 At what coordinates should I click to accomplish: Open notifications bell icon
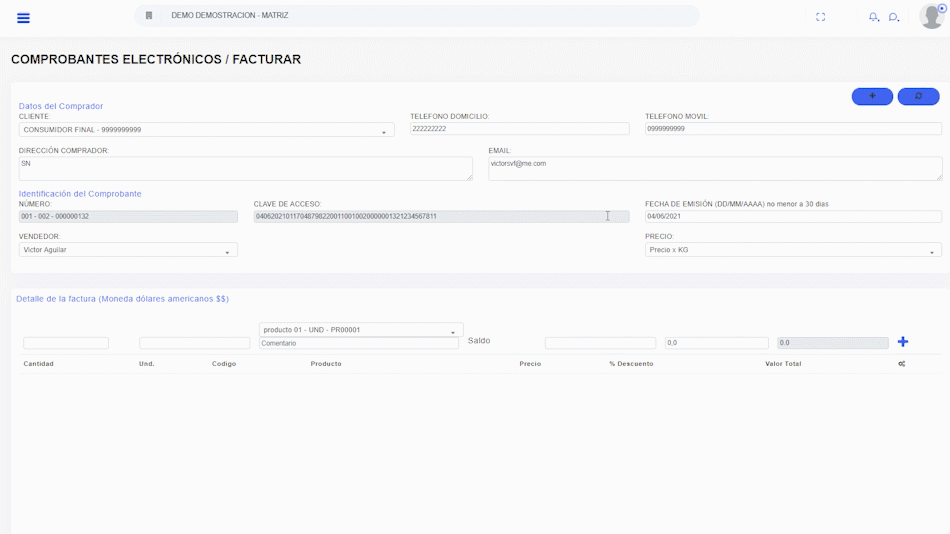point(873,17)
